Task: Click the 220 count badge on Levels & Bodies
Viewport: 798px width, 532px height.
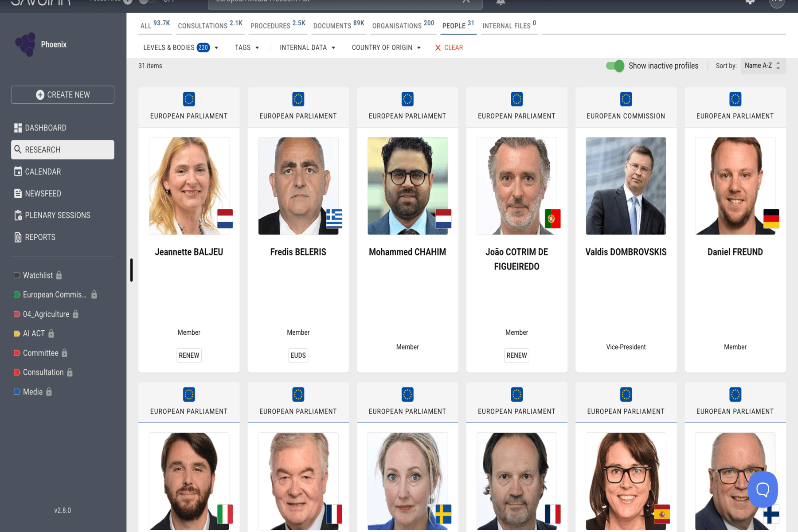Action: pos(203,48)
